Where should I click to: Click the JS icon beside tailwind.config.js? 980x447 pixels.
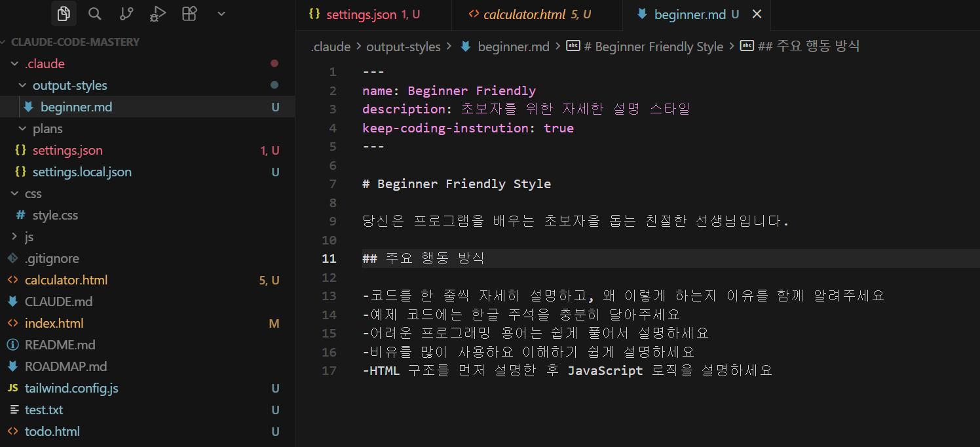point(12,388)
